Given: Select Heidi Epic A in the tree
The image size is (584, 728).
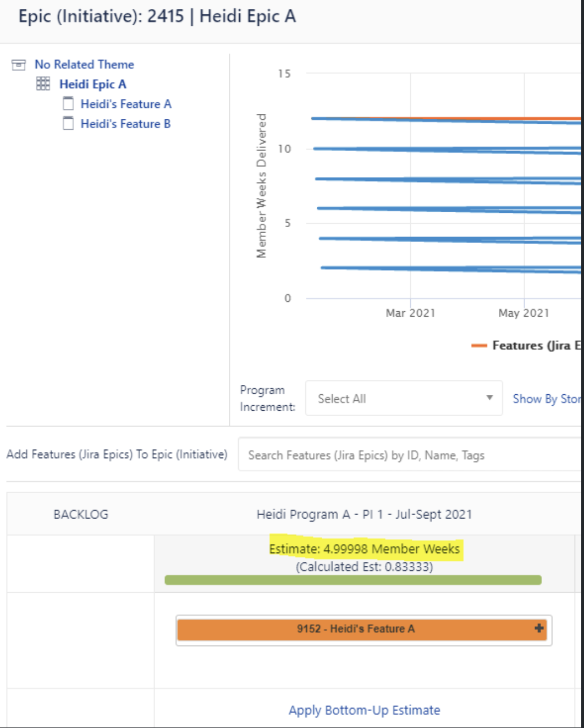Looking at the screenshot, I should 93,84.
